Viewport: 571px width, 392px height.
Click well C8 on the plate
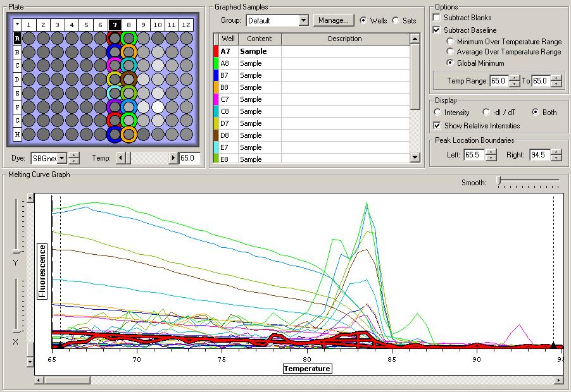(129, 66)
